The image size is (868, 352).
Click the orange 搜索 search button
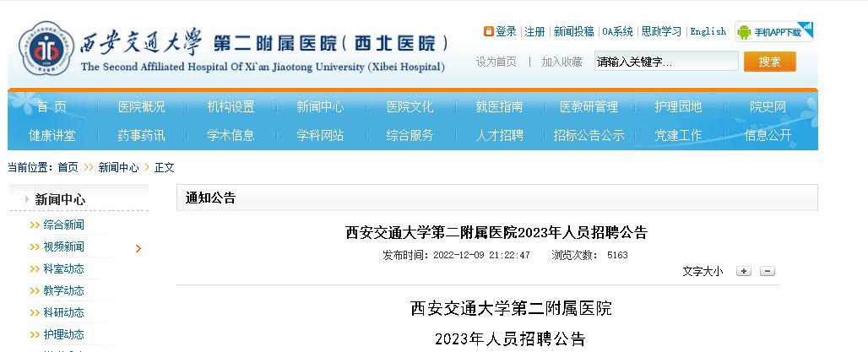click(x=769, y=62)
